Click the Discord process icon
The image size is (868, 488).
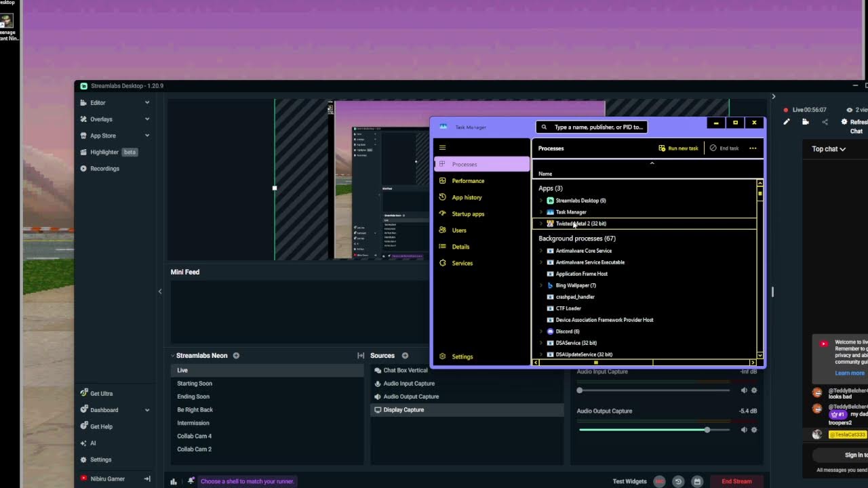coord(550,331)
